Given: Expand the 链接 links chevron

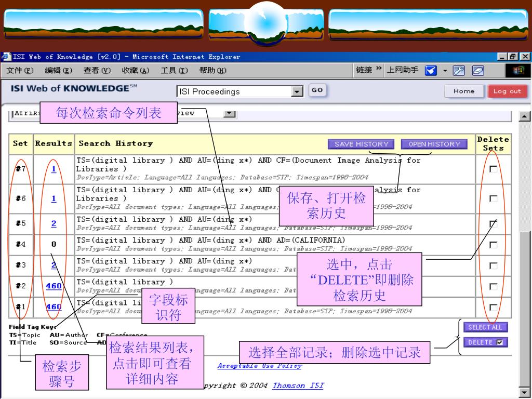Looking at the screenshot, I should [379, 69].
